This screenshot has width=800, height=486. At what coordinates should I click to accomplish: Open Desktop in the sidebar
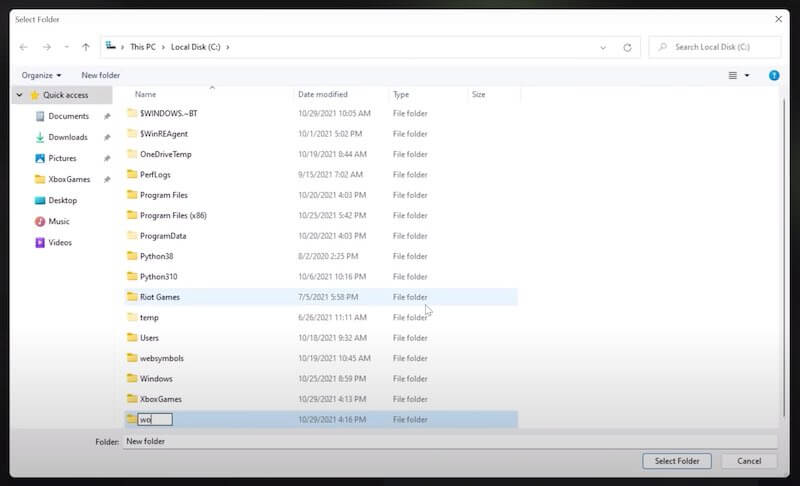coord(62,200)
